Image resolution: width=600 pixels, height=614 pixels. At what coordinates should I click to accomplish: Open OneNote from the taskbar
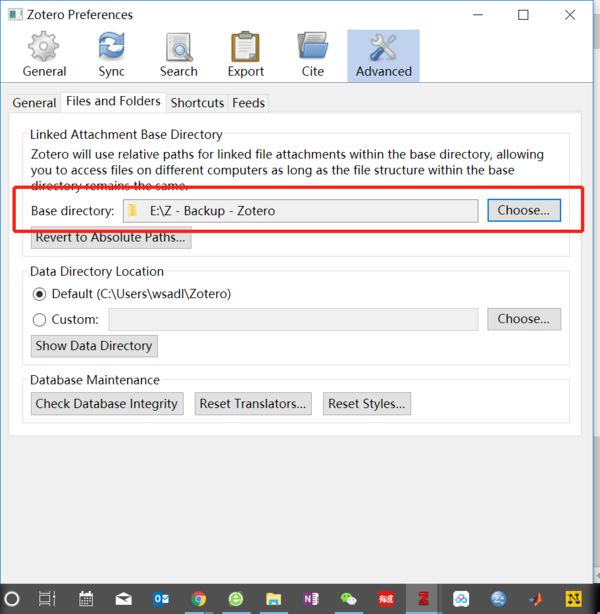(311, 599)
